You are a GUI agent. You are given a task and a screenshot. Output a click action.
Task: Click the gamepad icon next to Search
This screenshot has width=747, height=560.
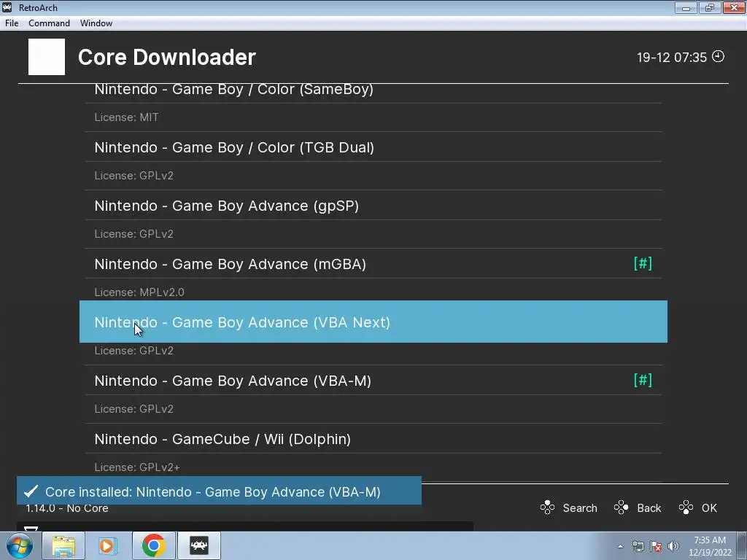tap(547, 507)
